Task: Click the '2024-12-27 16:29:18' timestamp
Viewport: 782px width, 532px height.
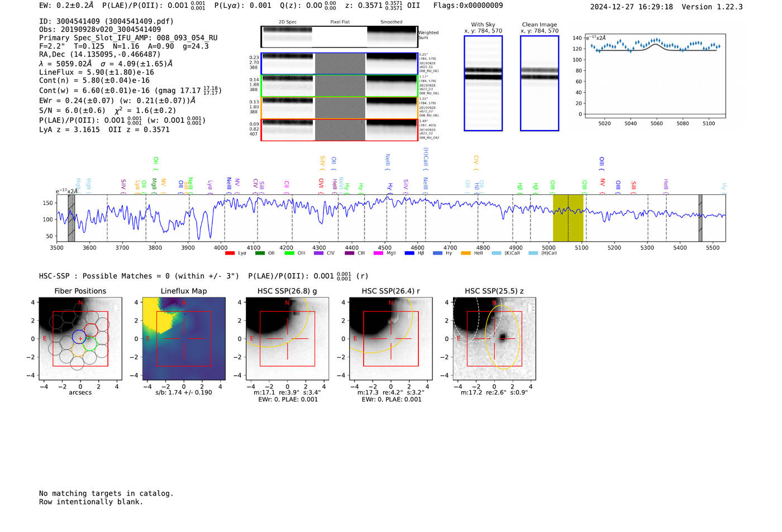Action: 632,7
